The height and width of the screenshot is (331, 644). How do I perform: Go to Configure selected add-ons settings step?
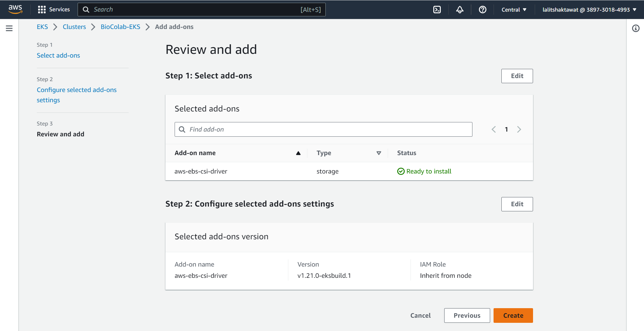click(x=77, y=95)
